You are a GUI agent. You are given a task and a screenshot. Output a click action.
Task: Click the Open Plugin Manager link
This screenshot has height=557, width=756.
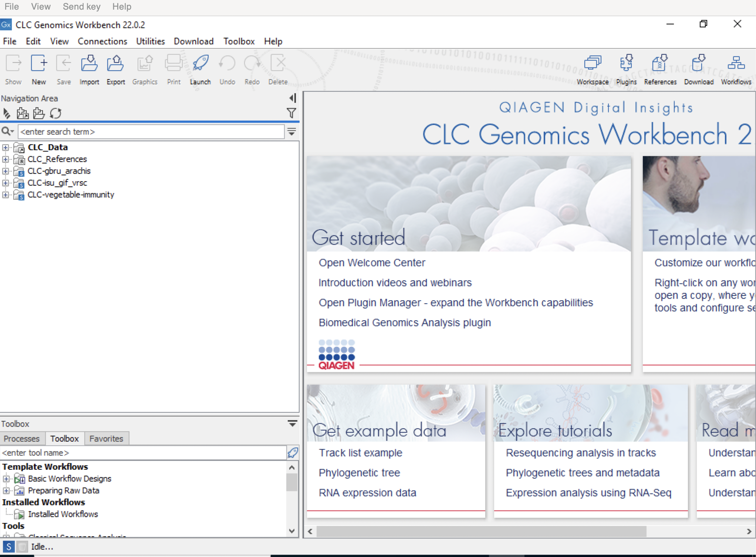click(x=456, y=303)
